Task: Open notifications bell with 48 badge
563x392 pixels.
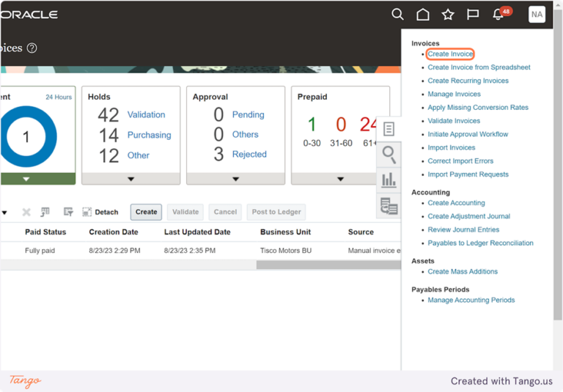Action: click(501, 14)
